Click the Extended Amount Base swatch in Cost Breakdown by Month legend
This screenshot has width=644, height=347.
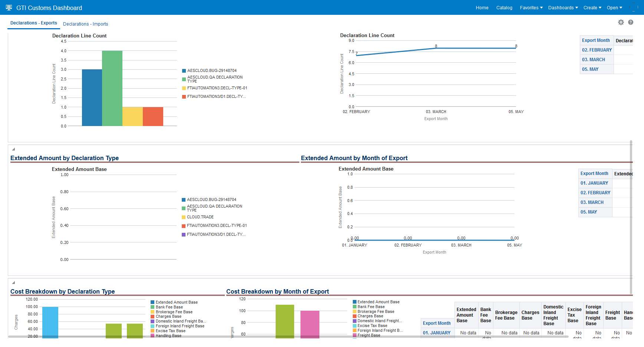click(x=355, y=302)
